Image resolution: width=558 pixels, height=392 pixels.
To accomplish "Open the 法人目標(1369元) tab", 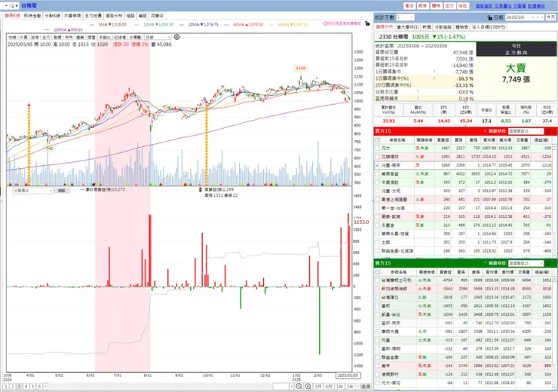I will pos(489,27).
